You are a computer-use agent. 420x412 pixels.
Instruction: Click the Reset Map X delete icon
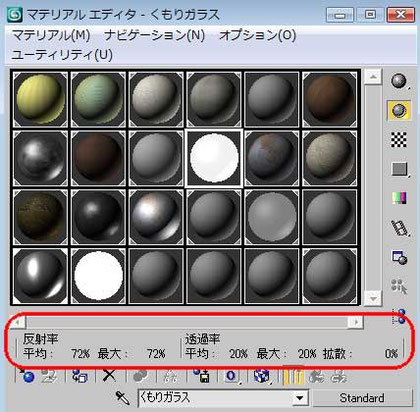pyautogui.click(x=109, y=376)
